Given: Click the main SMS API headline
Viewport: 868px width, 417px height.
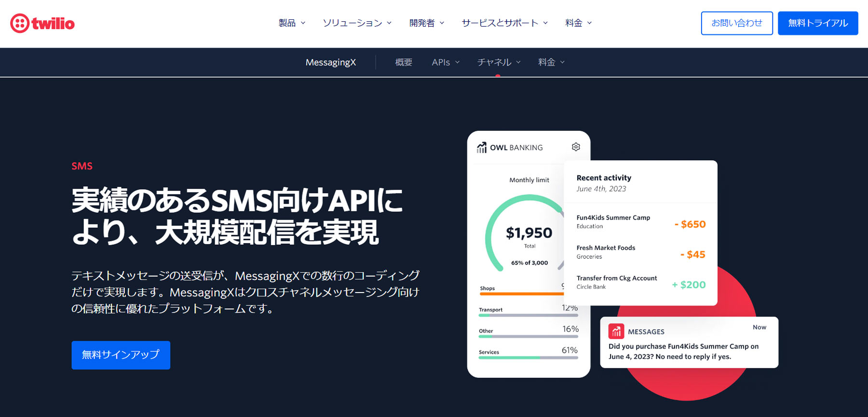Looking at the screenshot, I should click(237, 216).
